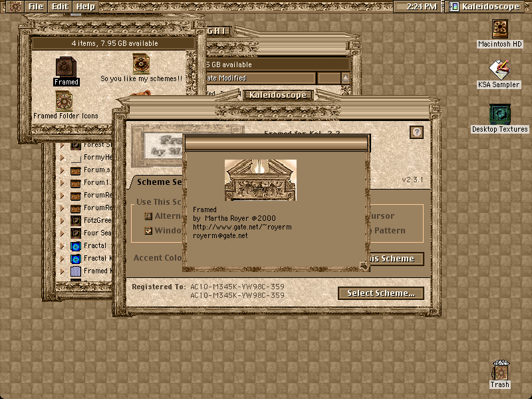Image resolution: width=532 pixels, height=399 pixels.
Task: Open Kaleidoscope help with the question-mark button
Action: [416, 132]
